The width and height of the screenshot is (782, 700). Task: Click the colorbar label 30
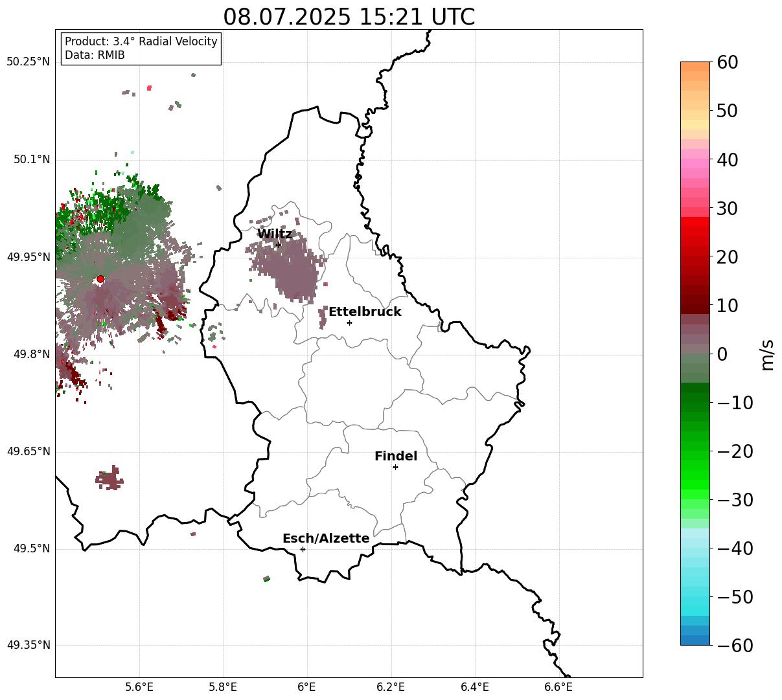(727, 208)
